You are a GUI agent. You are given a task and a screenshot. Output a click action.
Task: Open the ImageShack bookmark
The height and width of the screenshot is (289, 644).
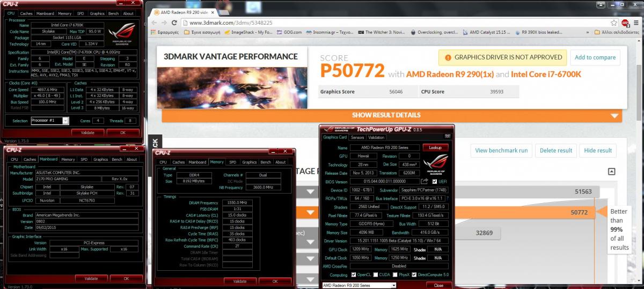pos(248,32)
